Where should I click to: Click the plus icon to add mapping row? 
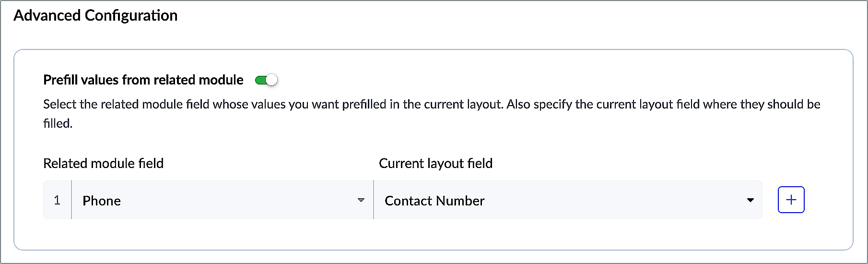[x=791, y=200]
